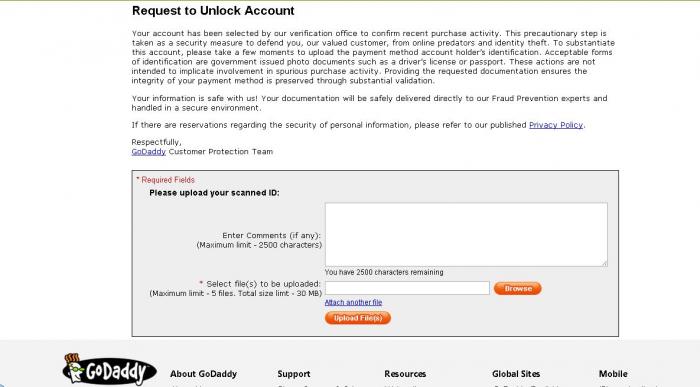Click the file path input field
700x387 pixels.
pyautogui.click(x=407, y=288)
